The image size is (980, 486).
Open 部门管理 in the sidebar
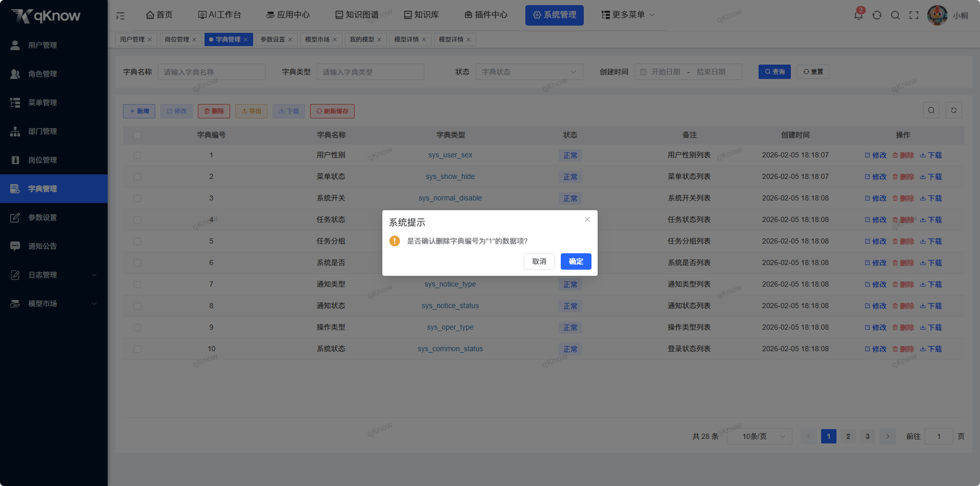(54, 131)
